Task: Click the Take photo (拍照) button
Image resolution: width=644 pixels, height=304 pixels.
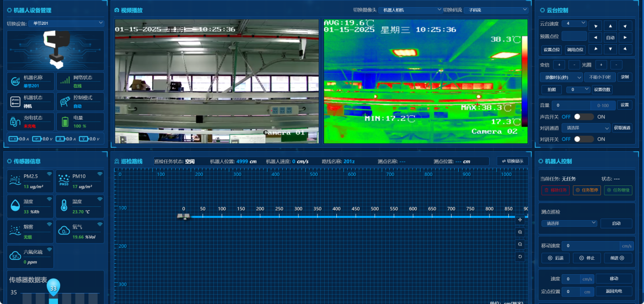Action: tap(551, 89)
